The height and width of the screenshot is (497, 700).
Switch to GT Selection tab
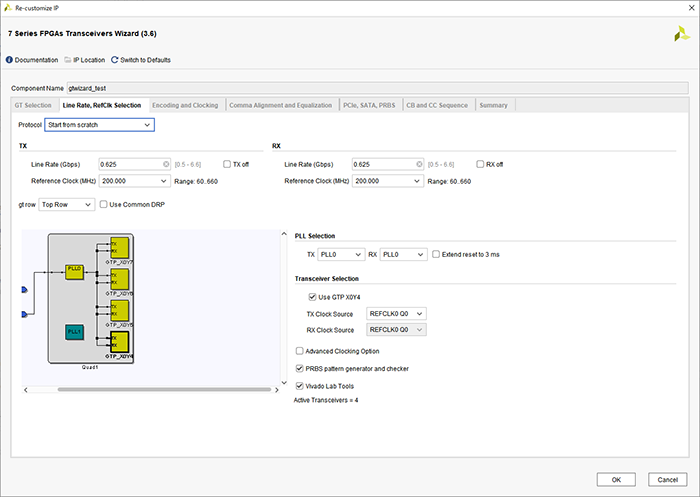point(33,105)
